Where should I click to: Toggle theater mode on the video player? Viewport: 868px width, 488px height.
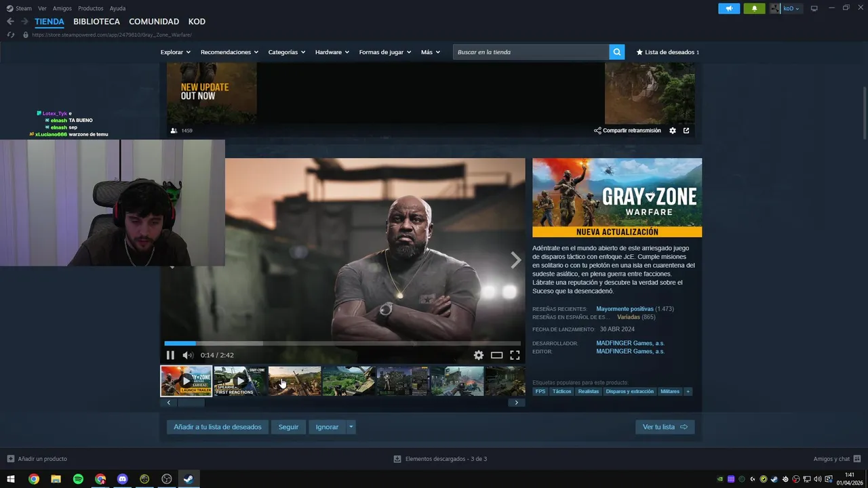[496, 355]
